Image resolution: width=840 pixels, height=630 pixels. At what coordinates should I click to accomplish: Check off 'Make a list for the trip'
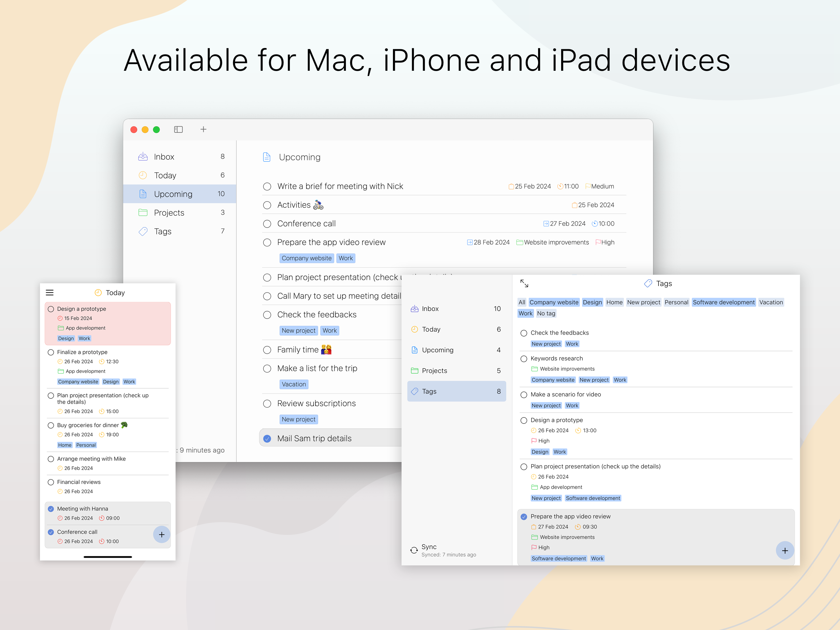click(267, 369)
